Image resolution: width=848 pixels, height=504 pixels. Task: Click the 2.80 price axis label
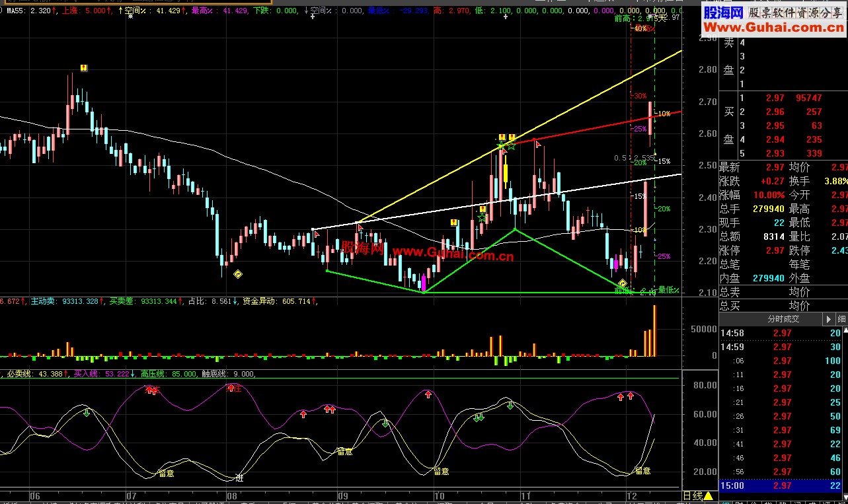coord(707,69)
